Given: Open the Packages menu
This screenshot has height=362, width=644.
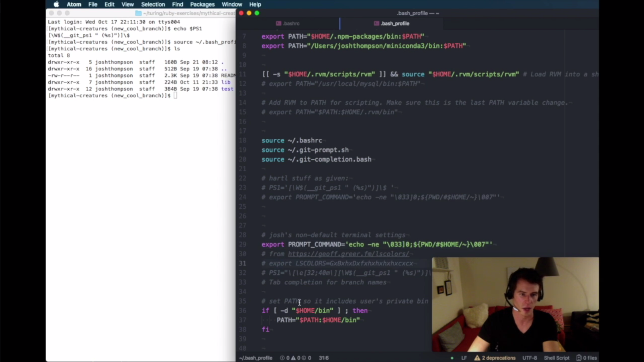Looking at the screenshot, I should 202,4.
